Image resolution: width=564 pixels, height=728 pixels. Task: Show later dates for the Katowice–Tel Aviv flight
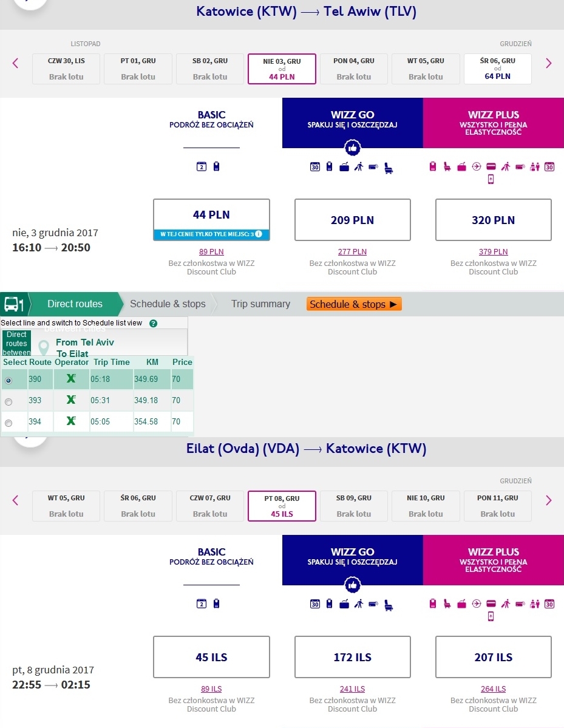pos(549,63)
